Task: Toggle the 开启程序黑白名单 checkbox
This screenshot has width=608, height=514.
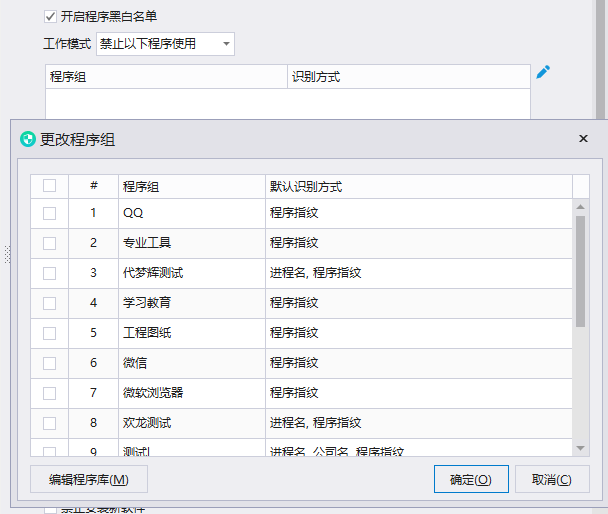Action: (x=50, y=16)
